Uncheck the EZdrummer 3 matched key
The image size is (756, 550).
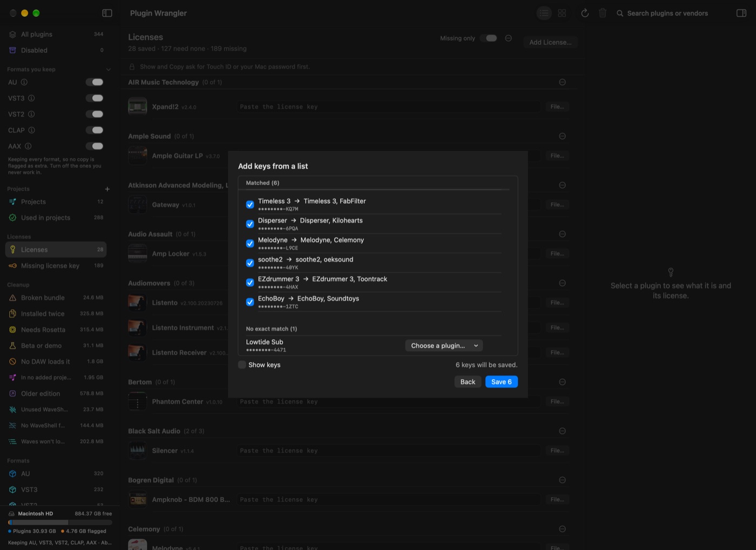tap(250, 283)
